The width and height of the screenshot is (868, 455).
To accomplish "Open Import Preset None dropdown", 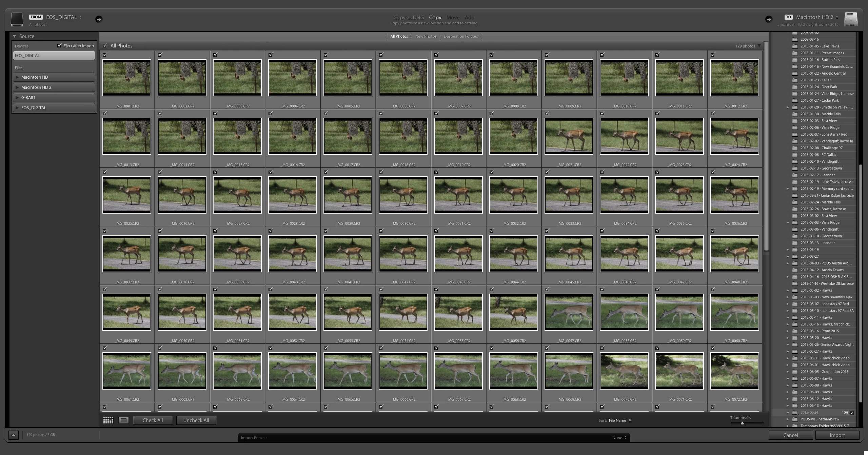I will pos(619,438).
